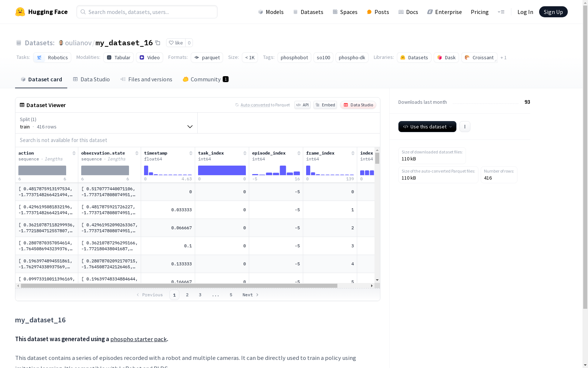Click the like count number
Screen dimensions: 588x368
tap(189, 43)
